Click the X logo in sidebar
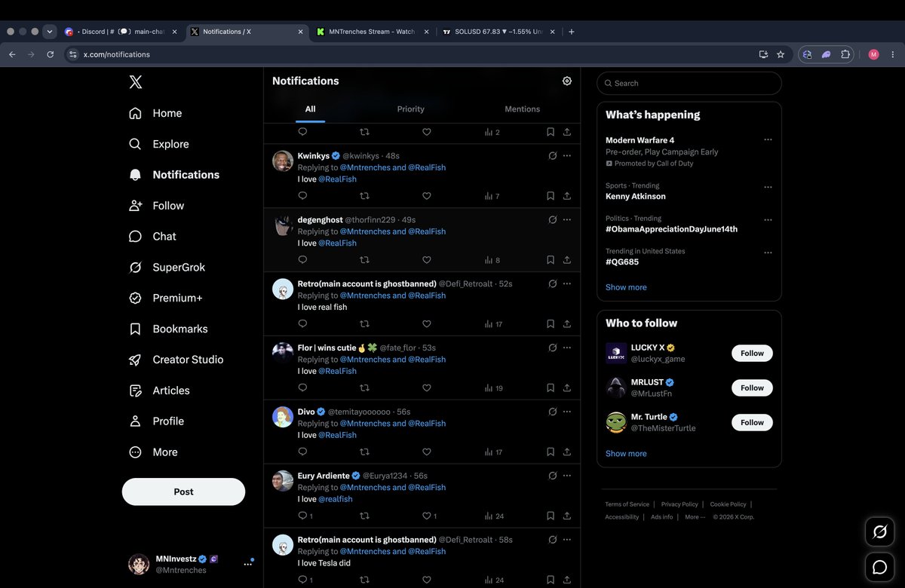Screen dimensions: 905x588 click(x=136, y=82)
